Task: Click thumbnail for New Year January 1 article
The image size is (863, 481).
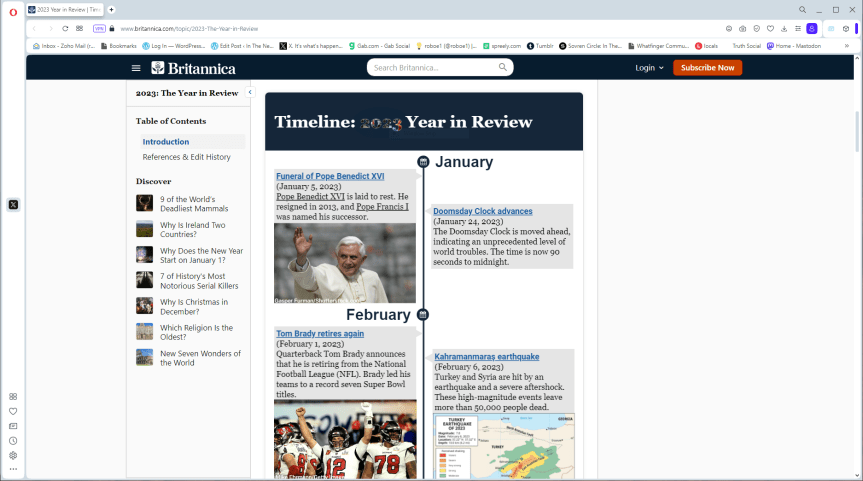Action: (144, 255)
